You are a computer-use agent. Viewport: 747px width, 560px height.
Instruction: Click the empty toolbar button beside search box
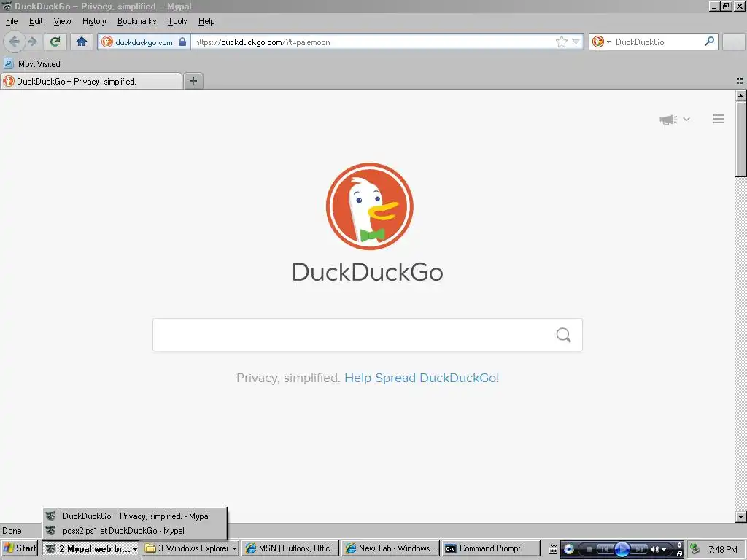733,42
